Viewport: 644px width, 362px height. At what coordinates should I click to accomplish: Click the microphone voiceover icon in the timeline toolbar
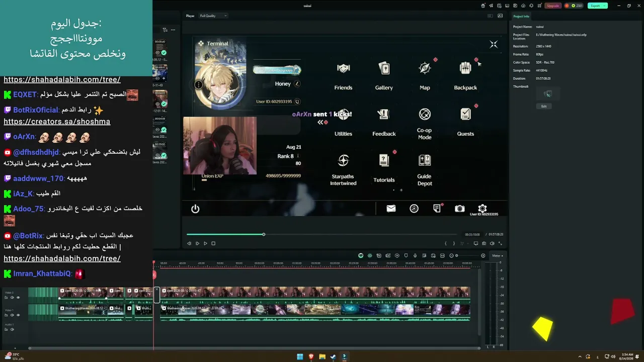[415, 255]
